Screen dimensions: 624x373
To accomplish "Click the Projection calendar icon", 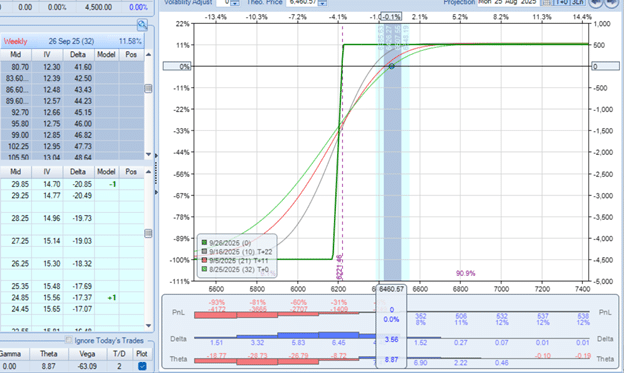I will point(547,2).
